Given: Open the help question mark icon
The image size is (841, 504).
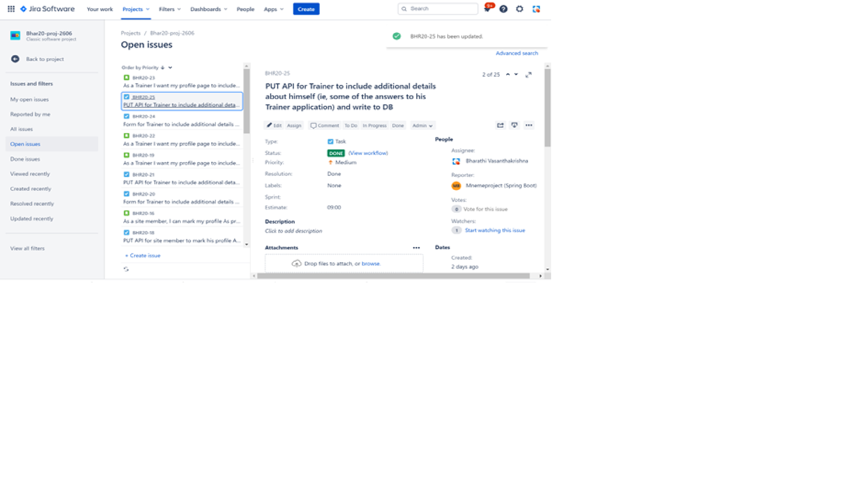Looking at the screenshot, I should point(503,9).
